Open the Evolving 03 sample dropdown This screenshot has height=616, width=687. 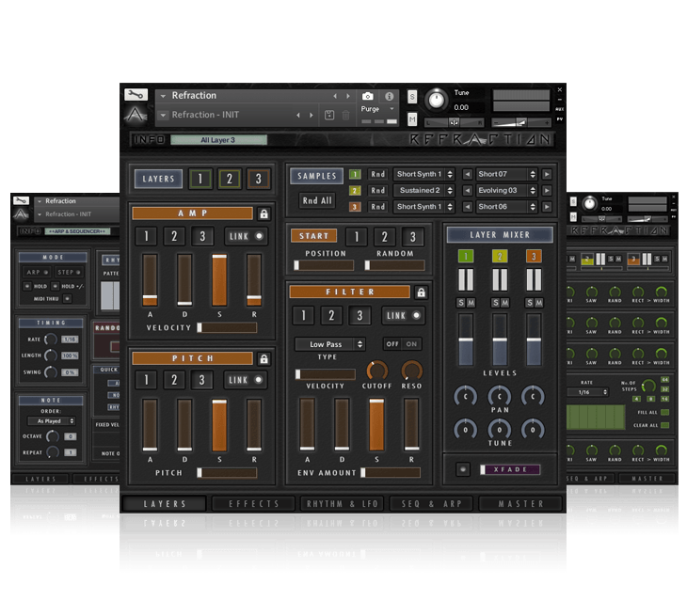coord(507,191)
